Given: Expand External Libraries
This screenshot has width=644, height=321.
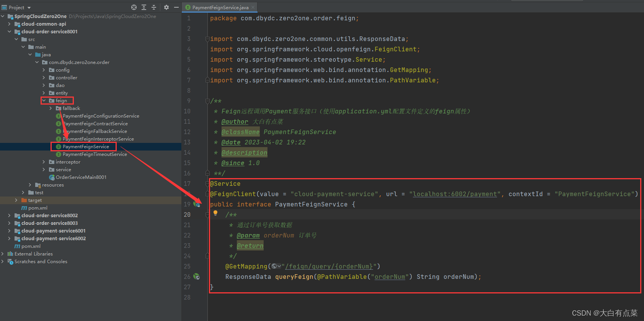Looking at the screenshot, I should tap(3, 254).
